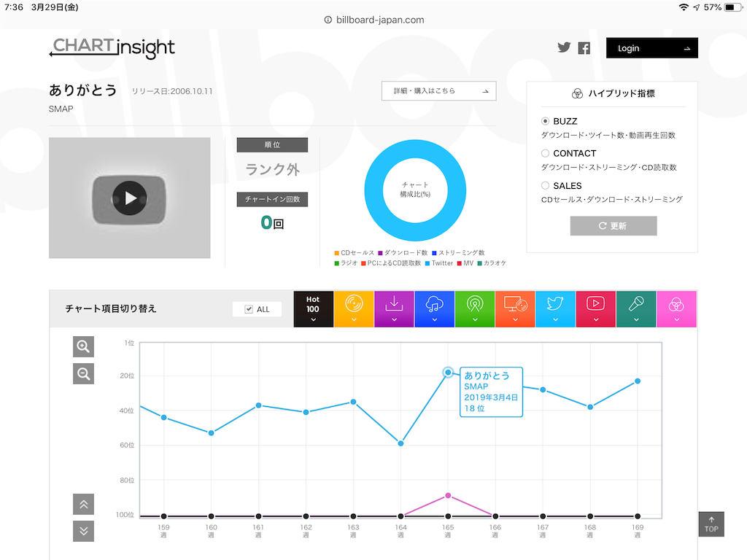Click the highlighted week 165 data point
Image resolution: width=747 pixels, height=560 pixels.
coord(448,373)
